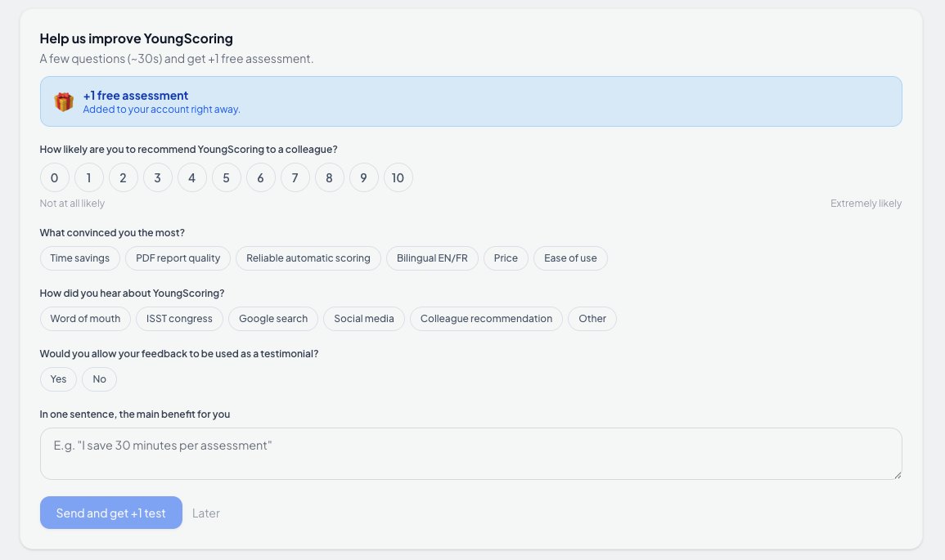
Task: Choose the Time savings chip
Action: tap(79, 258)
